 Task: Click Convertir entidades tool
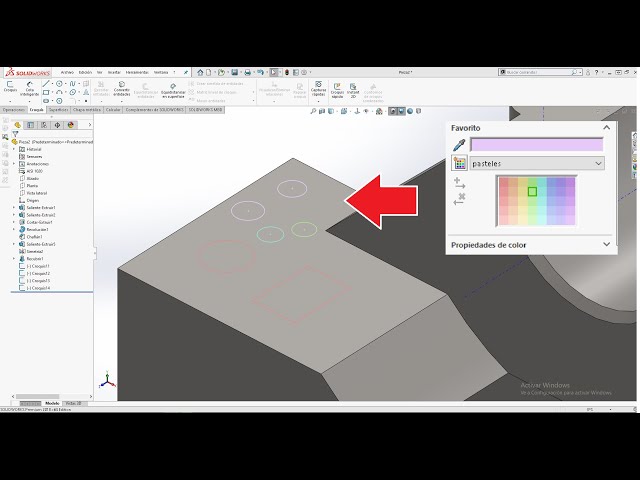122,89
